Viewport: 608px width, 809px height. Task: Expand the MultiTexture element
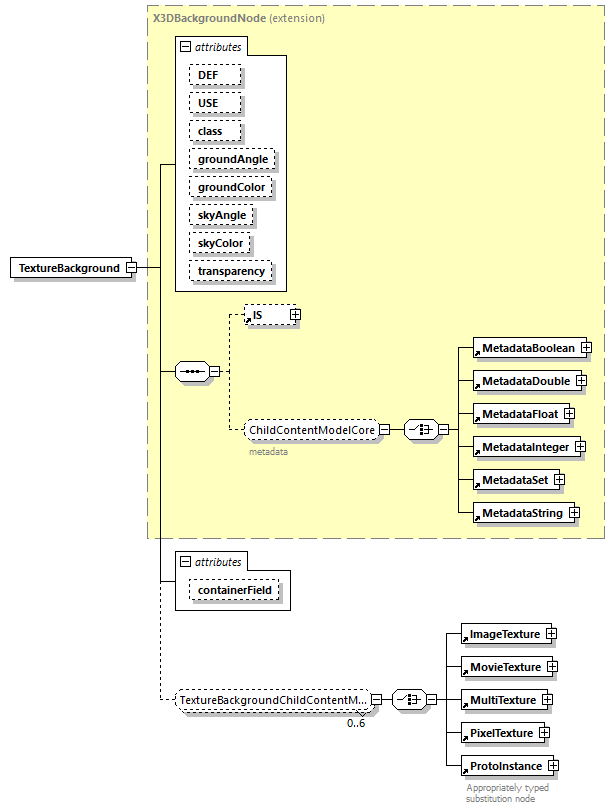[x=548, y=700]
